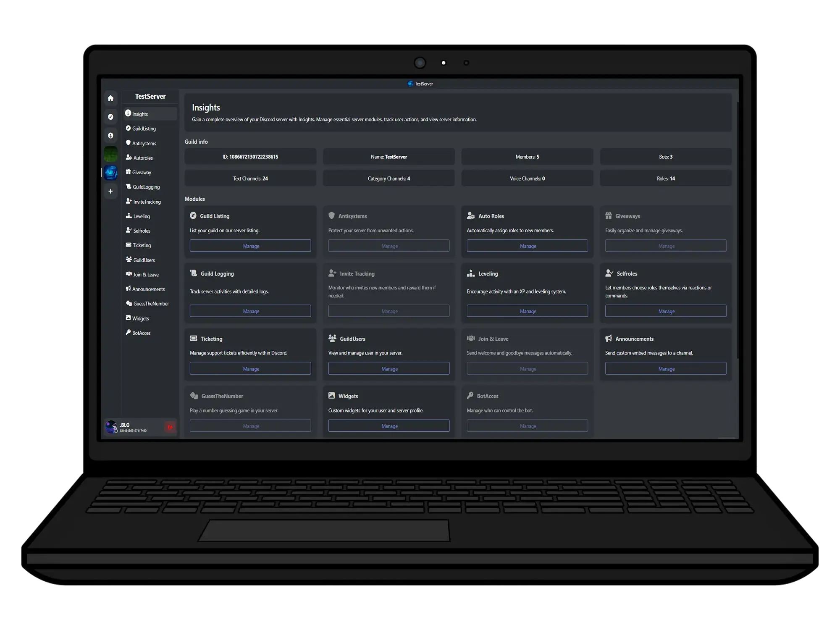
Task: Click Manage under Selfroles card
Action: 666,311
